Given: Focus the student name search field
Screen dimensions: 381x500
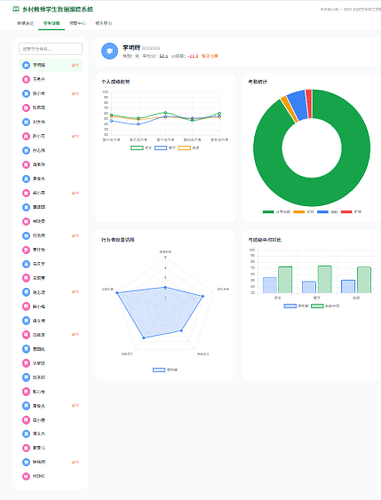Looking at the screenshot, I should [51, 49].
